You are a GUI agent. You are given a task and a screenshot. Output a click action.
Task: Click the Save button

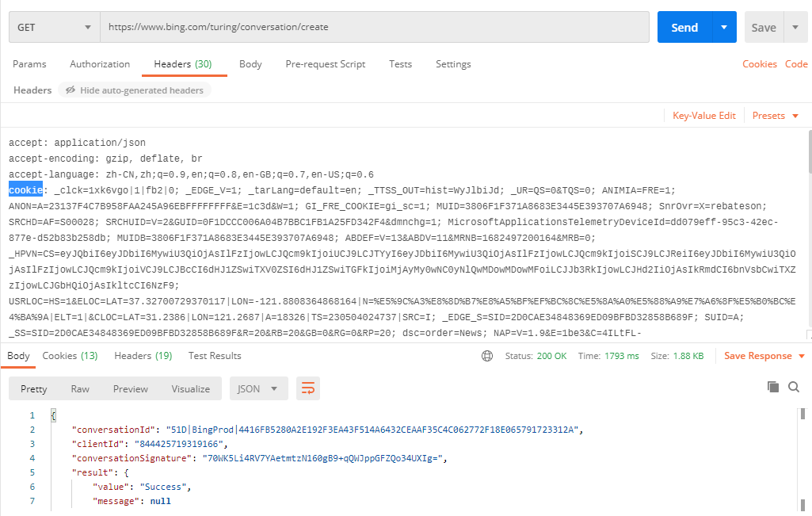(762, 26)
